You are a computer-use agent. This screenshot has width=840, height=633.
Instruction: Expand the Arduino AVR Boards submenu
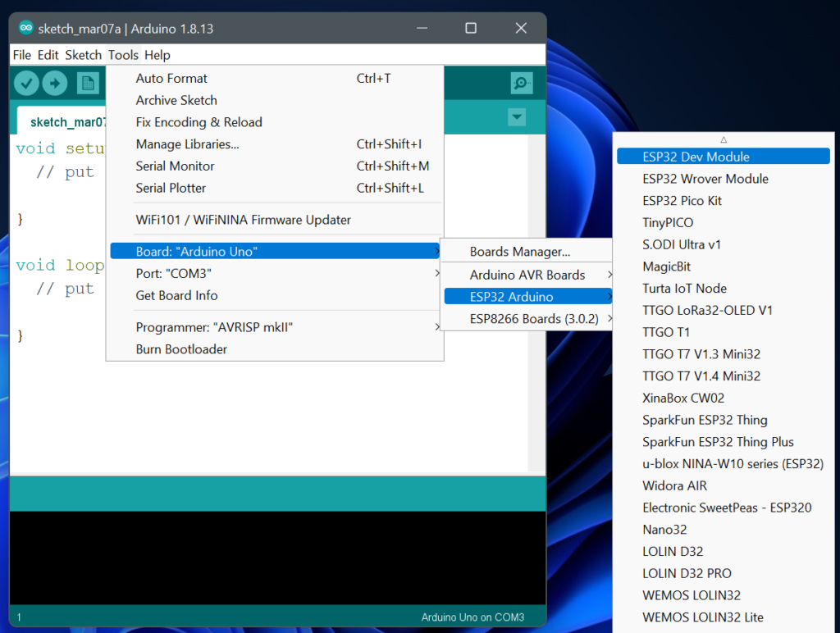(x=527, y=274)
